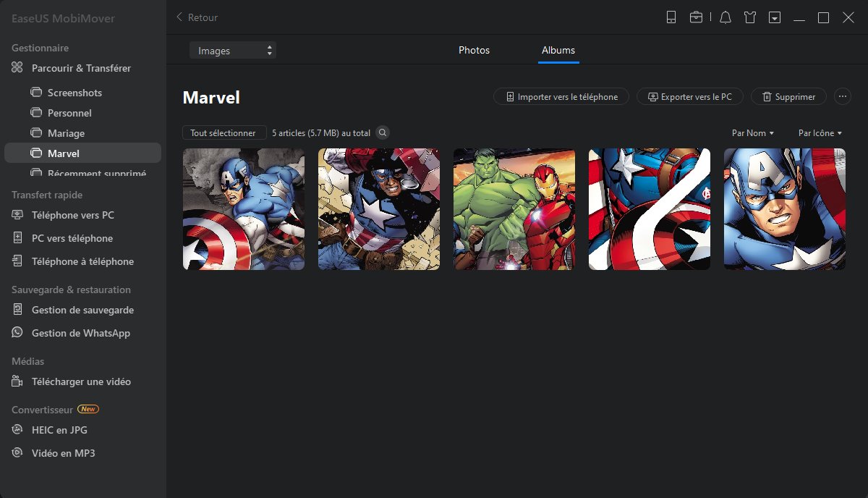868x498 pixels.
Task: Open the Hulk and Iron Man thumbnail
Action: coord(514,209)
